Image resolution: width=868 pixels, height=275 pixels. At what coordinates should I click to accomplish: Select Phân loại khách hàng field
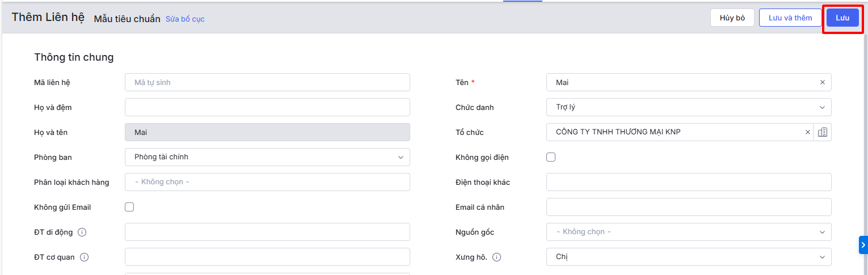[x=267, y=182]
